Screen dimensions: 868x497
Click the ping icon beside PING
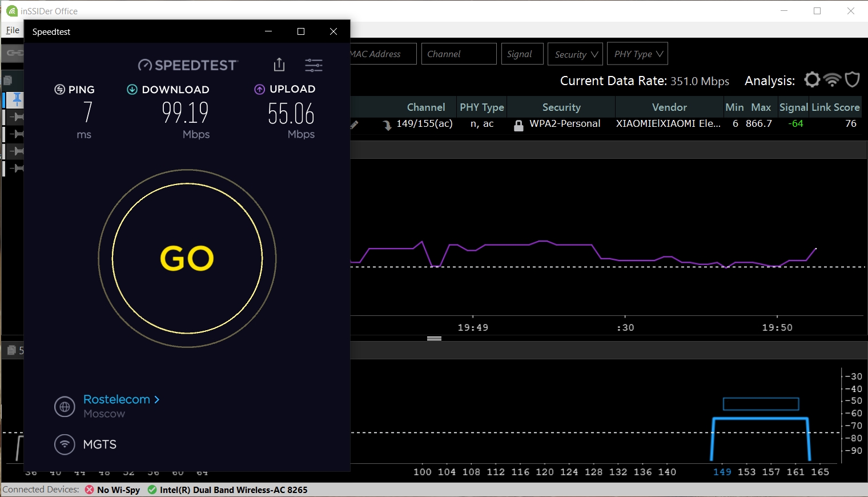point(59,89)
